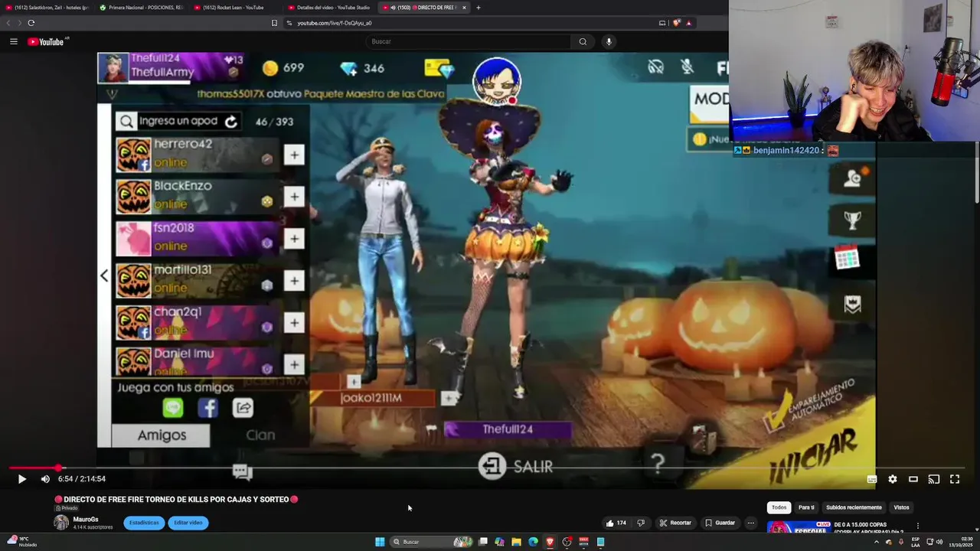The width and height of the screenshot is (980, 551).
Task: Enter fullscreen in the video player
Action: 955,479
